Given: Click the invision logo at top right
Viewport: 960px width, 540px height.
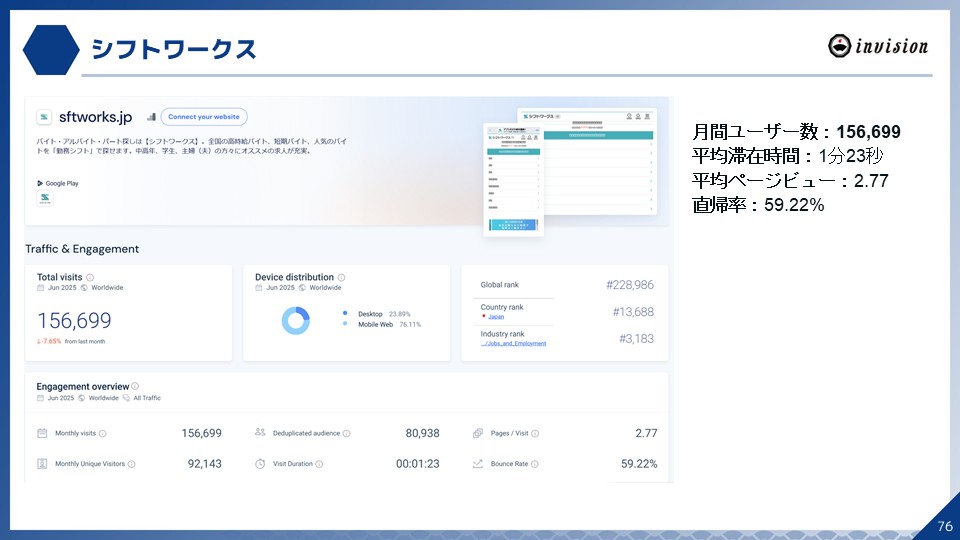Looking at the screenshot, I should coord(878,46).
